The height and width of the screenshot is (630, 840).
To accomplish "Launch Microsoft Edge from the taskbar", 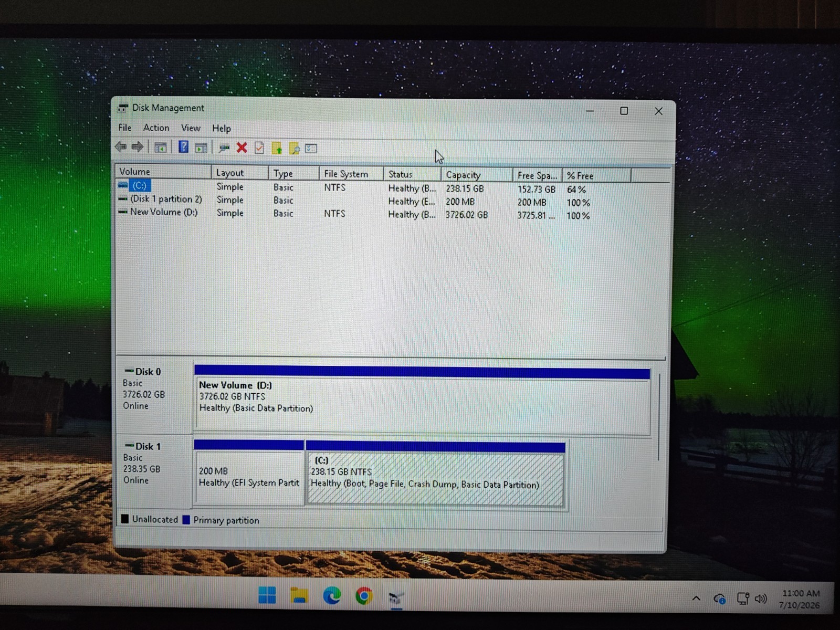I will (x=331, y=595).
